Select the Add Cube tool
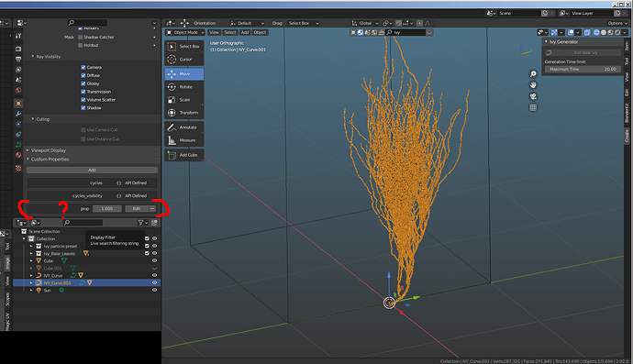The width and height of the screenshot is (633, 364). pyautogui.click(x=184, y=155)
